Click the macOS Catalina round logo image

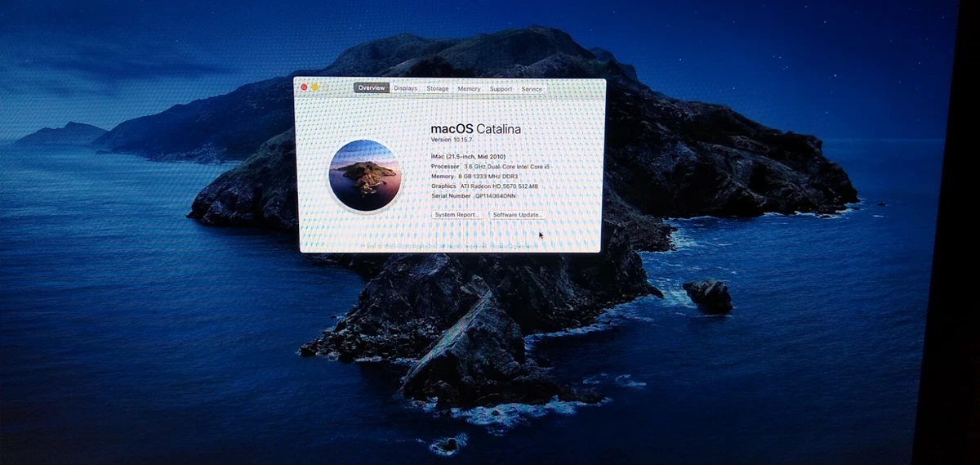click(x=364, y=176)
